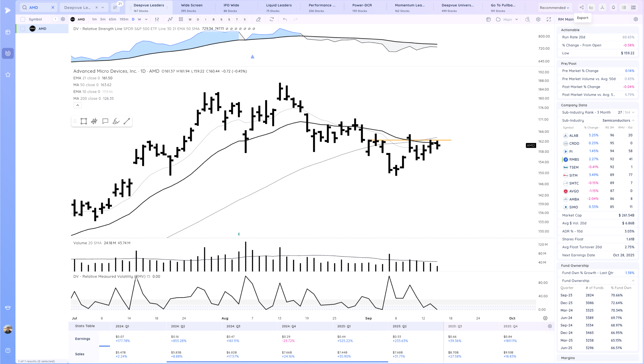Click the undo arrow in chart toolbar
This screenshot has width=644, height=364.
click(285, 19)
